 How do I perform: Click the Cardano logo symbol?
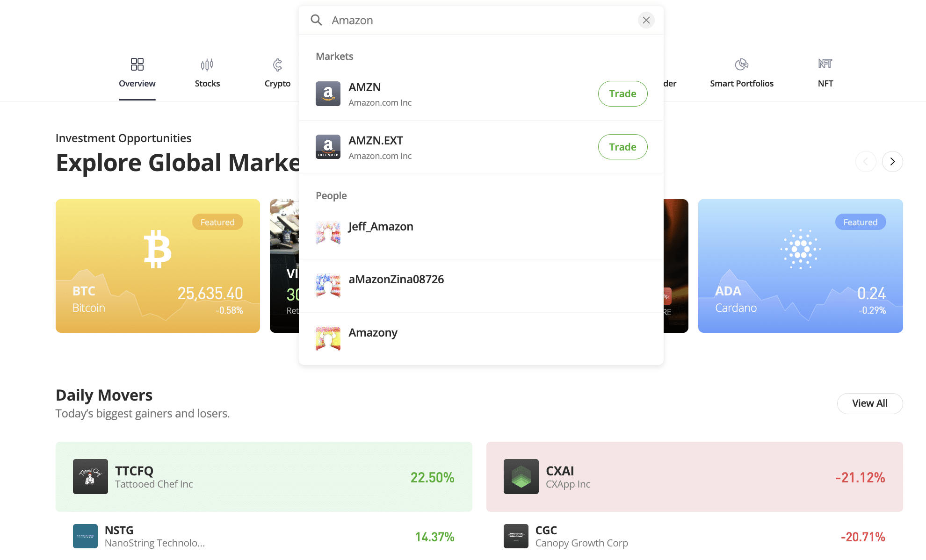pos(800,249)
